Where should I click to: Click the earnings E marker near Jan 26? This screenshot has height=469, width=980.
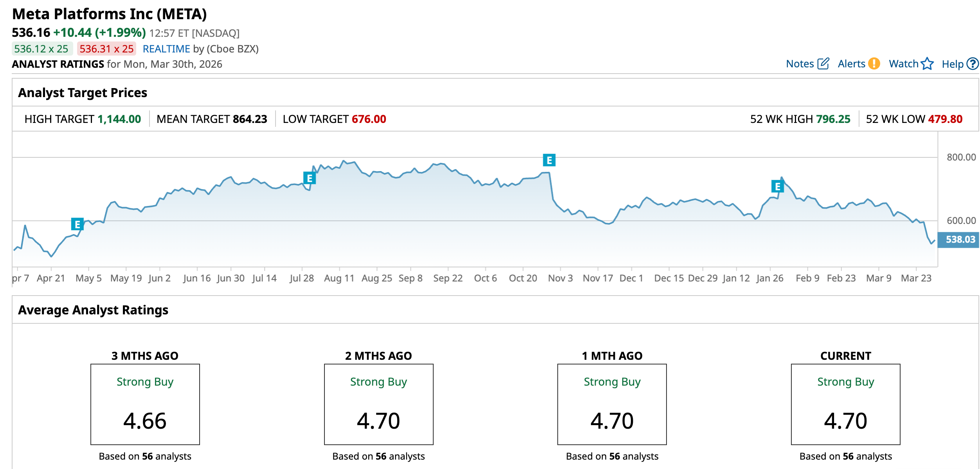point(777,187)
